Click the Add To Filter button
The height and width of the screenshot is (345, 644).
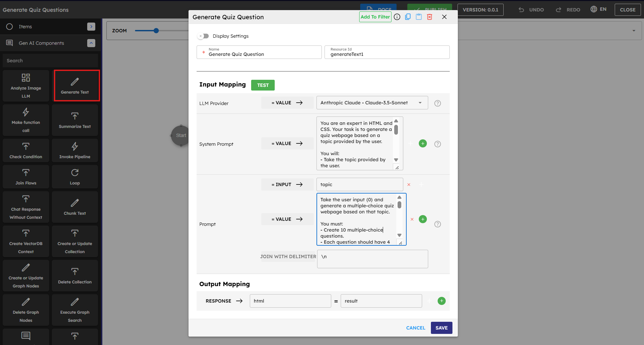375,17
